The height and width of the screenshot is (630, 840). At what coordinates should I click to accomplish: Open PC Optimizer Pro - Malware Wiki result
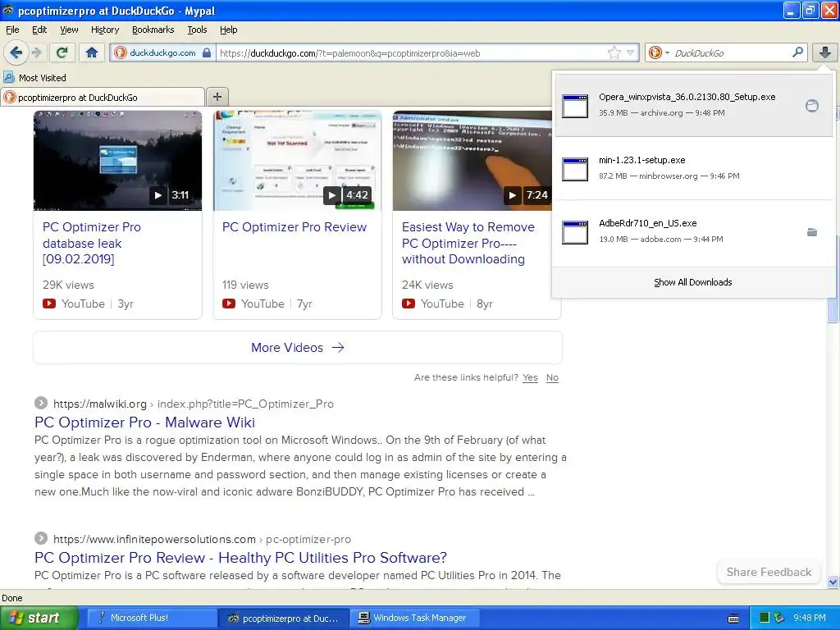pos(144,422)
